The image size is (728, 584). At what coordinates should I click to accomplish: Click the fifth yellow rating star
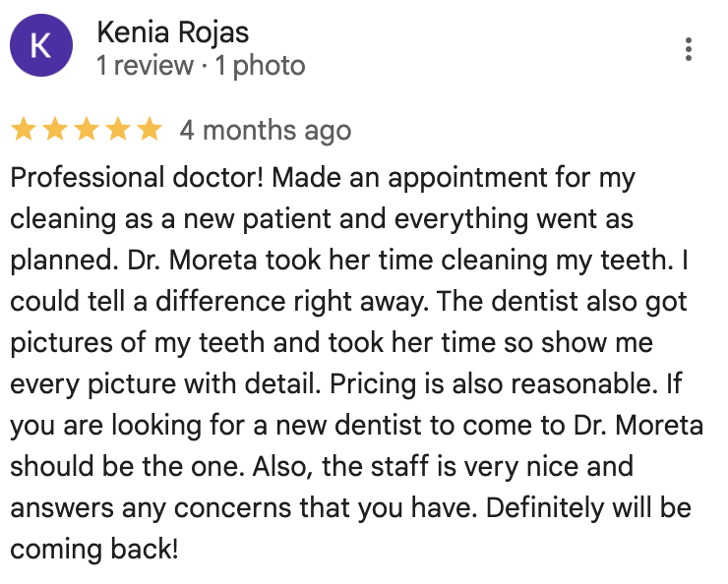[x=150, y=129]
